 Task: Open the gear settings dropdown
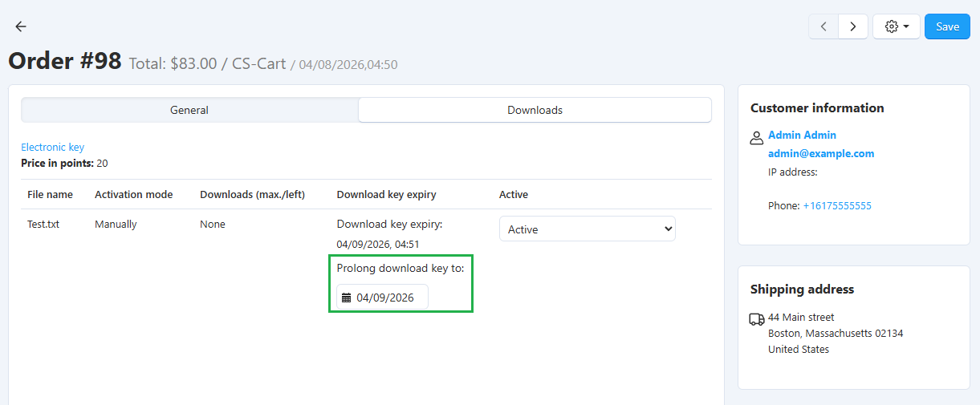(897, 26)
